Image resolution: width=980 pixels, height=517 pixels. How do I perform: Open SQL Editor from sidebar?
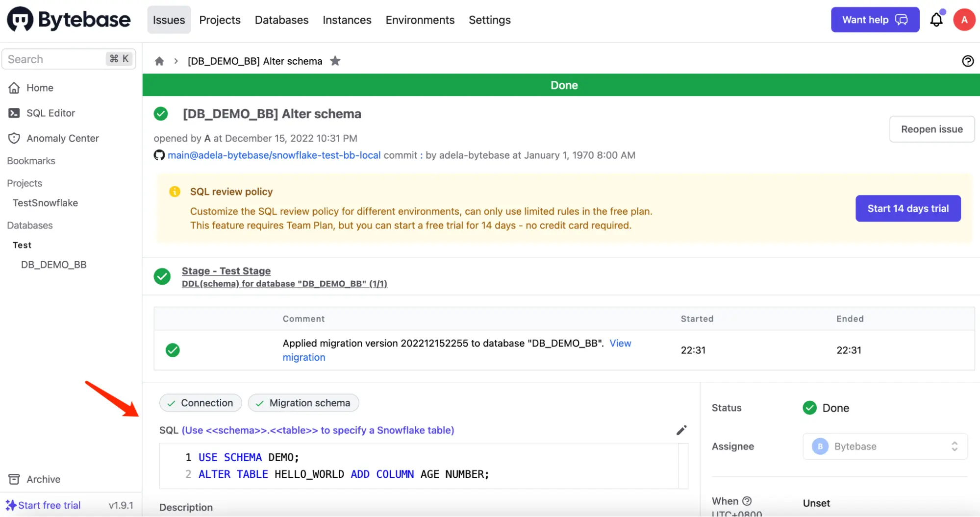pos(50,113)
